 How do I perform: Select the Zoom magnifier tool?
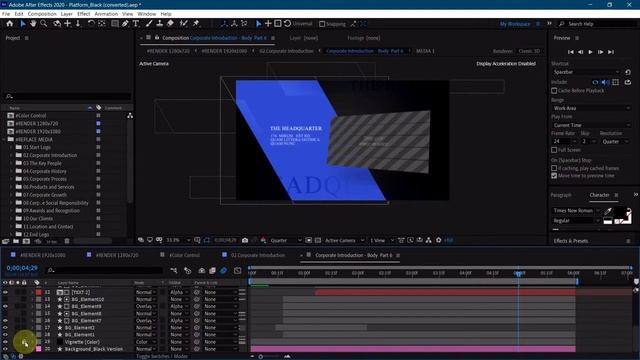click(44, 24)
